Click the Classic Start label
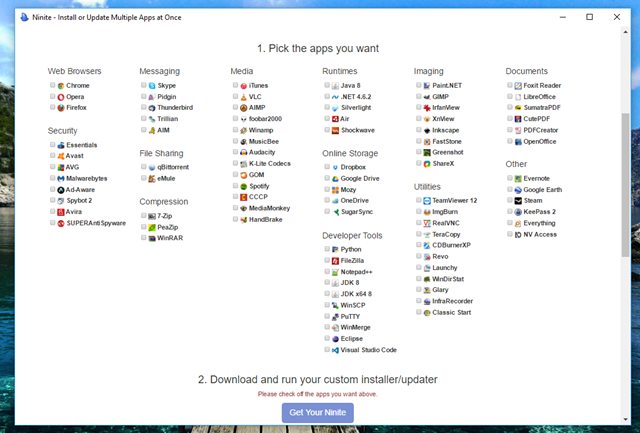Screen dimensions: 640x433 [x=452, y=313]
